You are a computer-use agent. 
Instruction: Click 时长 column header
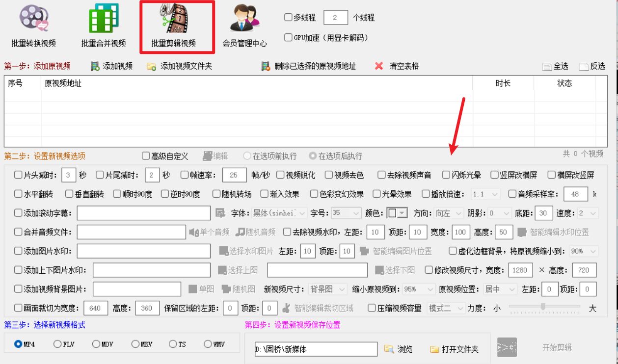point(503,83)
